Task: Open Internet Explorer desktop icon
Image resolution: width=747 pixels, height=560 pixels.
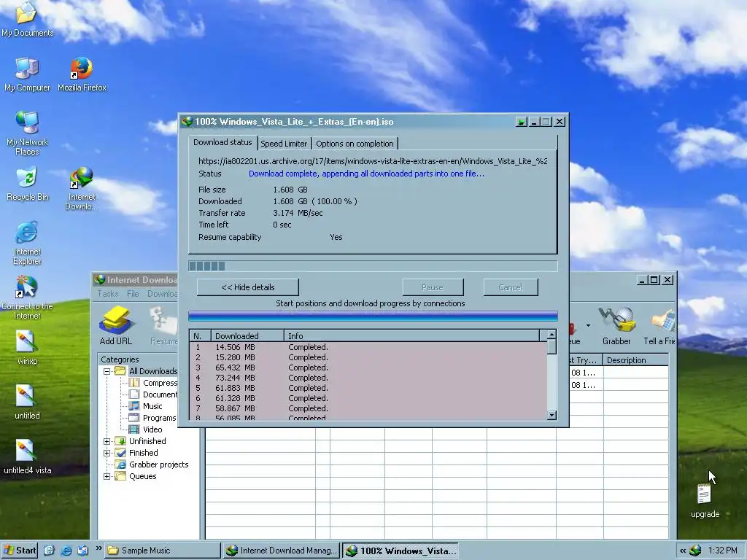Action: click(x=27, y=243)
